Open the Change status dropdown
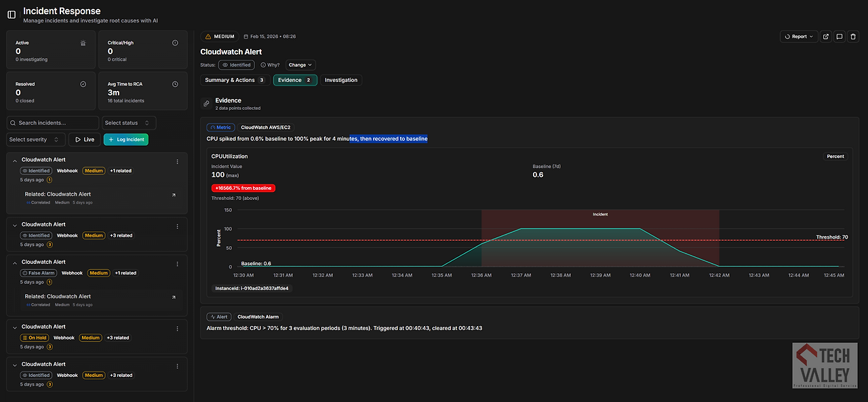Screen dimensions: 868x402 [x=300, y=65]
